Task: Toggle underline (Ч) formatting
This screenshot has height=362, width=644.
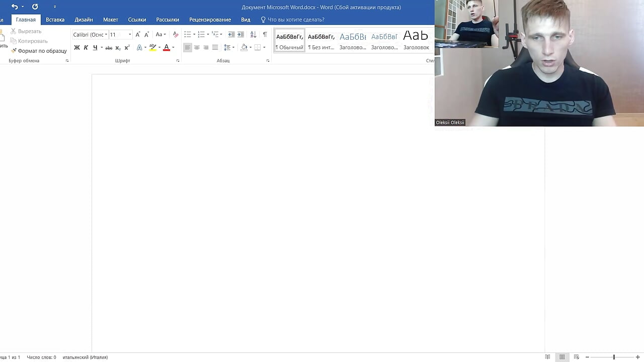Action: coord(95,48)
